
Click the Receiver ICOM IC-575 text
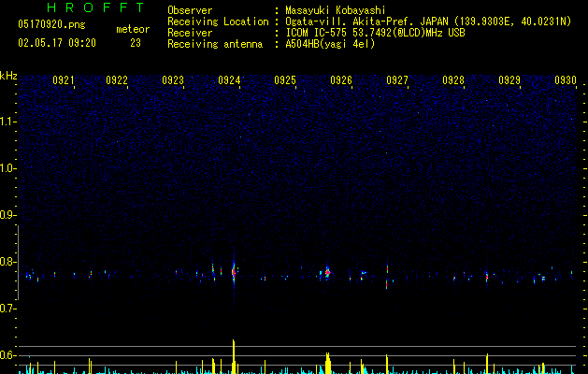375,33
